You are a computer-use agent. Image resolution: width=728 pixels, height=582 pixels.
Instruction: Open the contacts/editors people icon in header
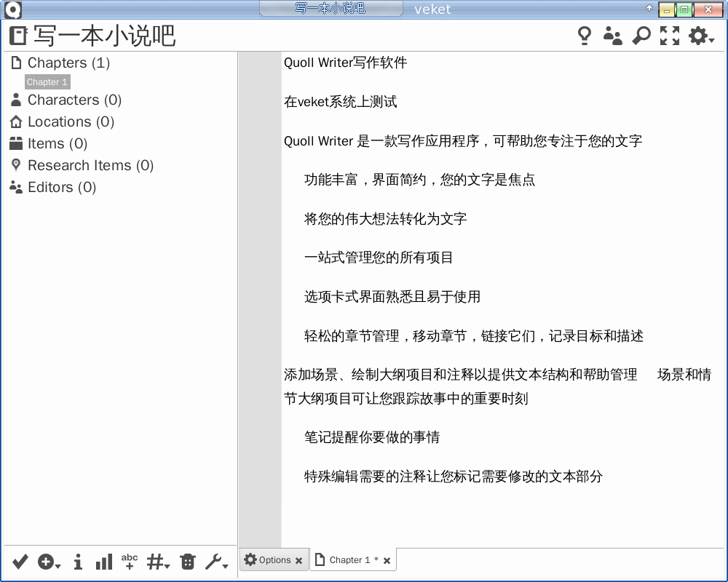(x=612, y=36)
